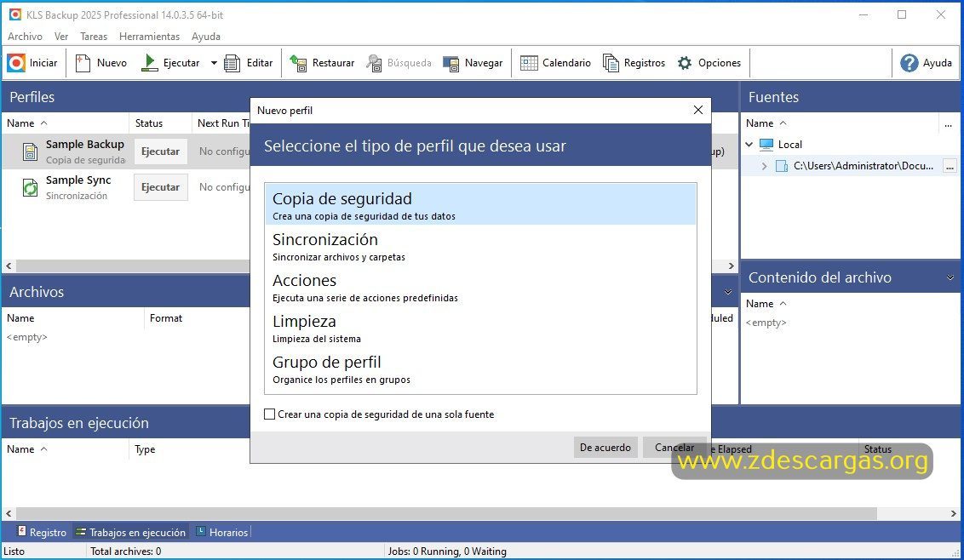The width and height of the screenshot is (964, 560).
Task: Select Grupo de perfil type
Action: coord(481,369)
